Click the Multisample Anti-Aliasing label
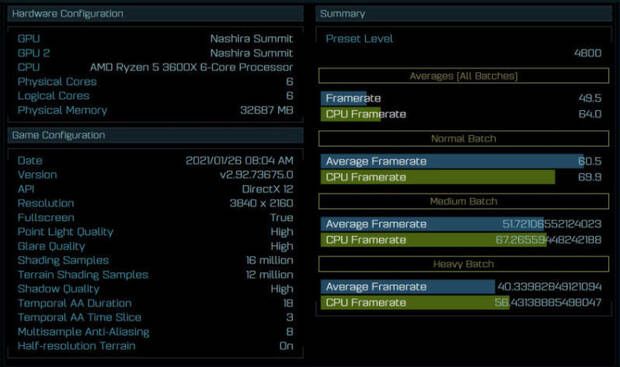 [x=83, y=332]
